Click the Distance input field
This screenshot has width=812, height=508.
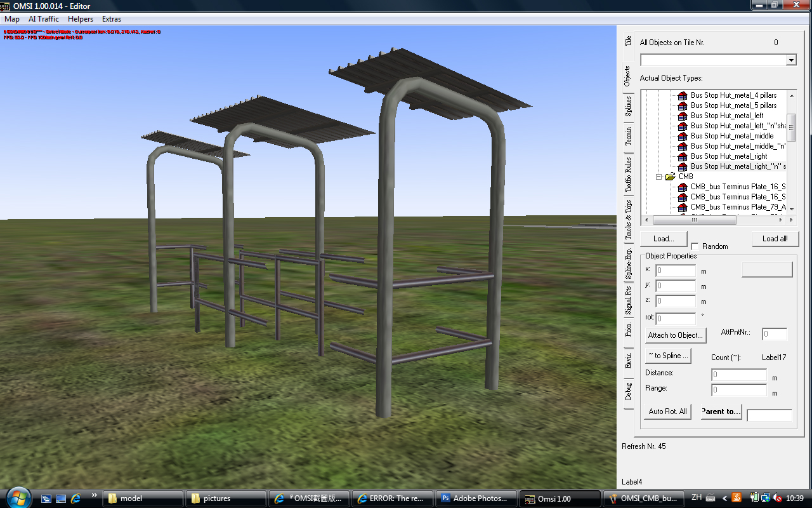[x=739, y=375]
